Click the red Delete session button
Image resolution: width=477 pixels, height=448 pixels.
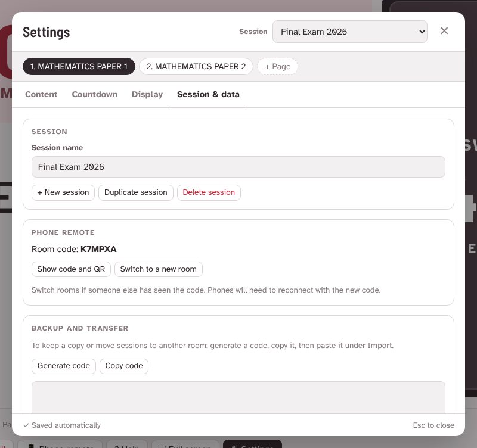point(209,192)
